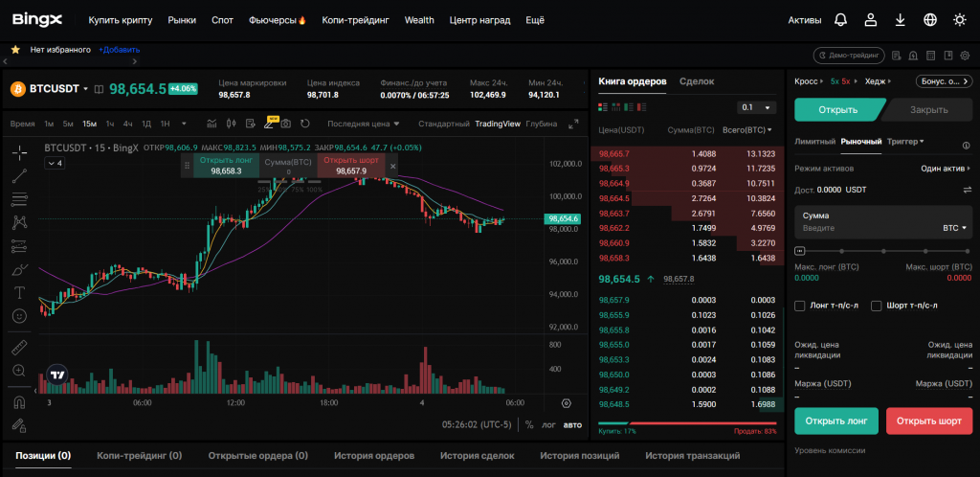Open the Триггер order type dropdown

coord(905,142)
